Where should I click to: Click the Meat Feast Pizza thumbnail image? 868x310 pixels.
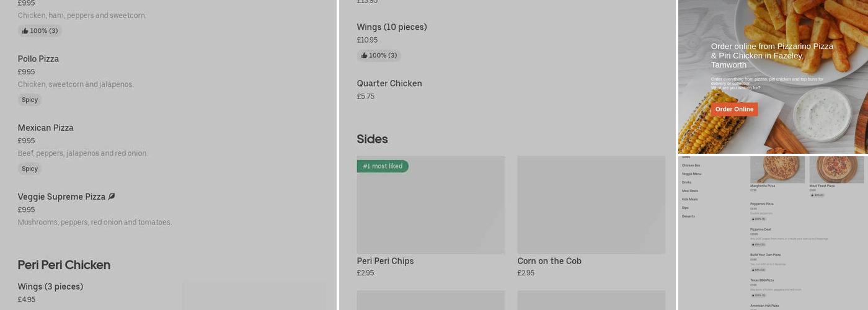pyautogui.click(x=836, y=169)
